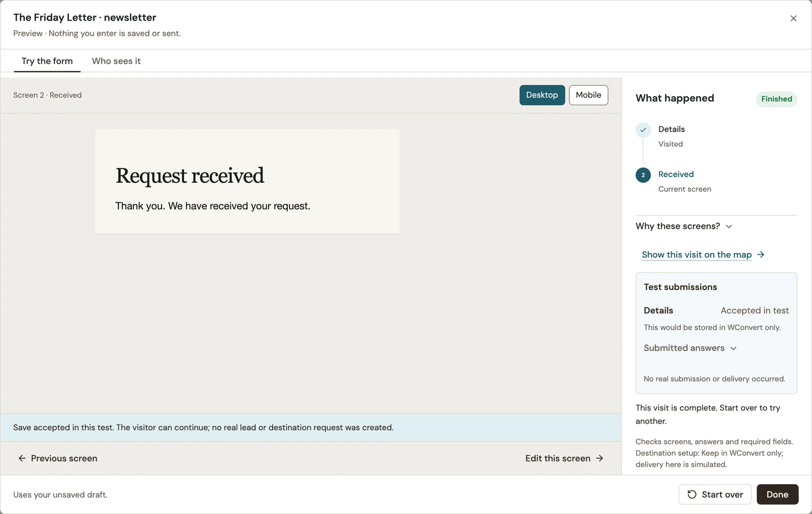Open the Who sees it tab

[116, 61]
